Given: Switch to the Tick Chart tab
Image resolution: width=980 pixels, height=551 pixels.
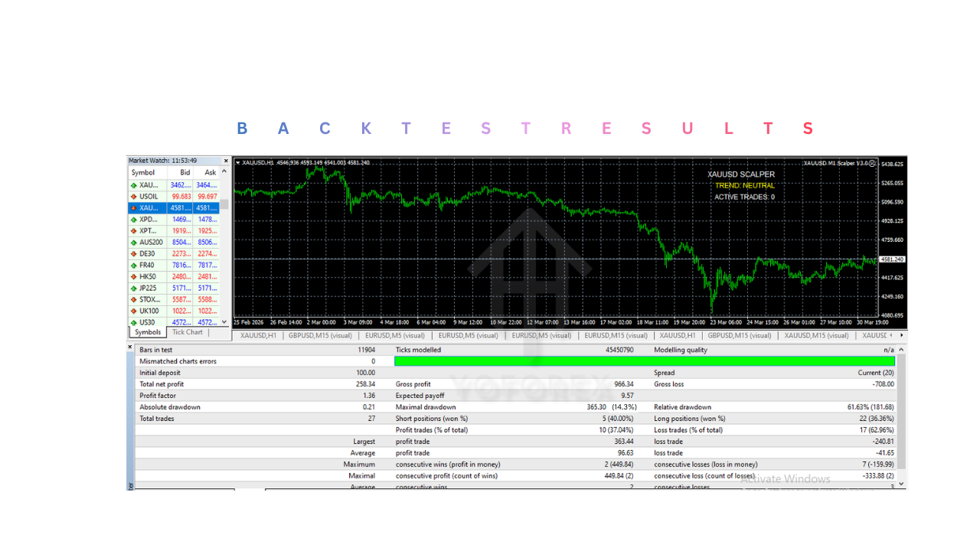Looking at the screenshot, I should tap(188, 332).
